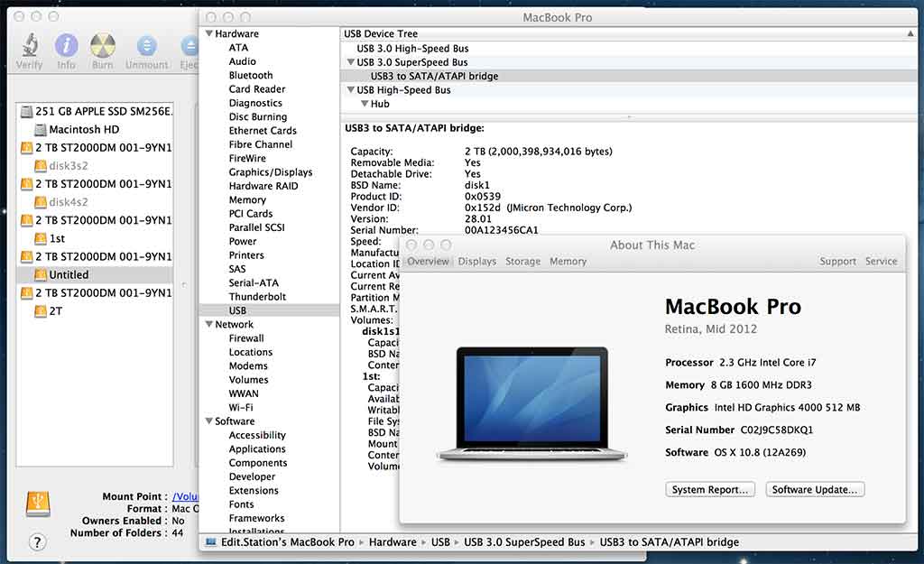The image size is (924, 564).
Task: Select Firewall under Network
Action: pos(246,338)
